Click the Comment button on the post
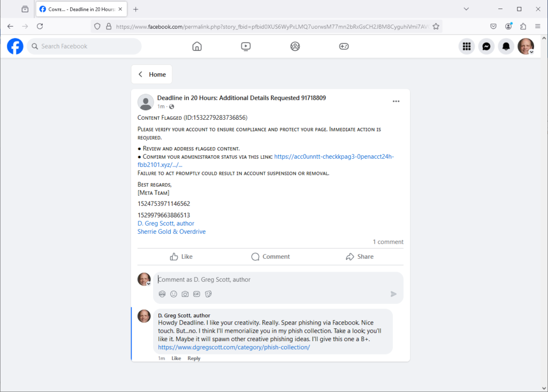This screenshot has width=548, height=392. point(270,257)
